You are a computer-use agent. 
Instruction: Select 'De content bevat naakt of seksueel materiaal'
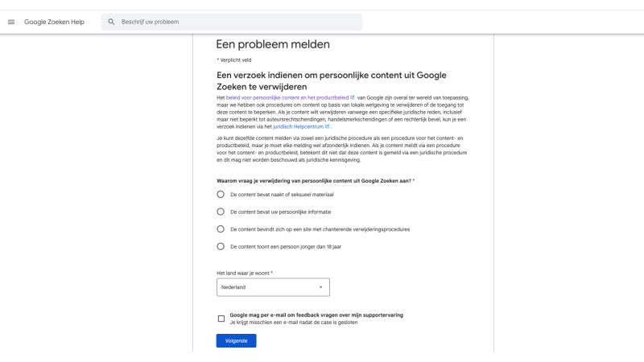point(221,195)
